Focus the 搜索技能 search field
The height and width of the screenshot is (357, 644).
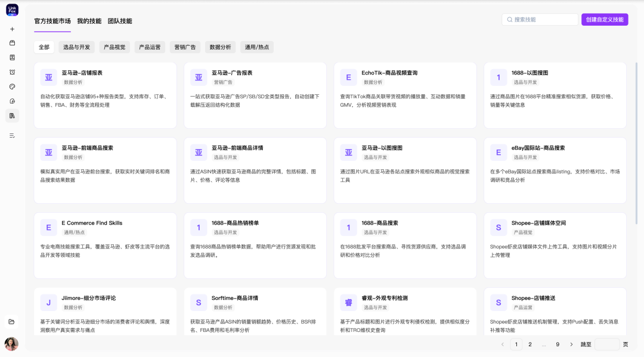[540, 19]
